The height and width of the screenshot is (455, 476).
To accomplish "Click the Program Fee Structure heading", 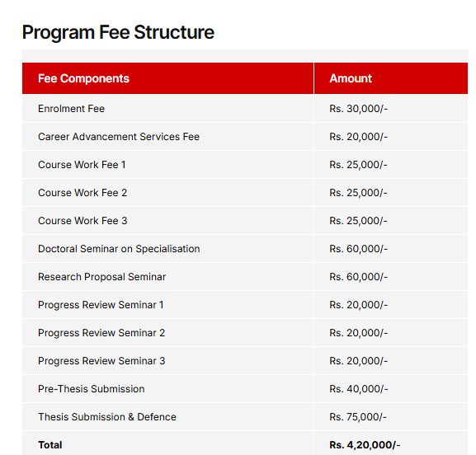I will 118,32.
